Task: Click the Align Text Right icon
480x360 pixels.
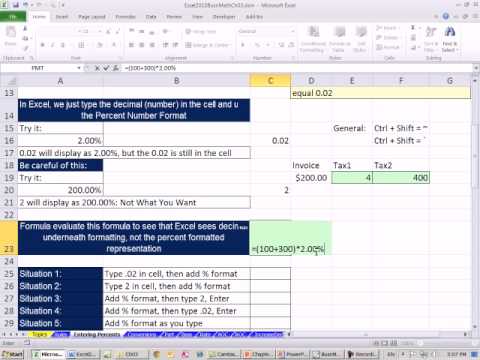Action: coord(152,45)
